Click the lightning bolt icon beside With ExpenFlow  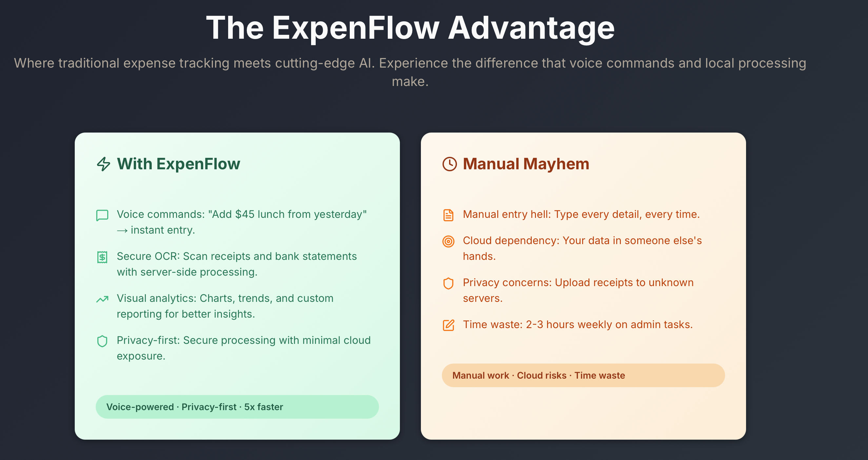click(104, 164)
